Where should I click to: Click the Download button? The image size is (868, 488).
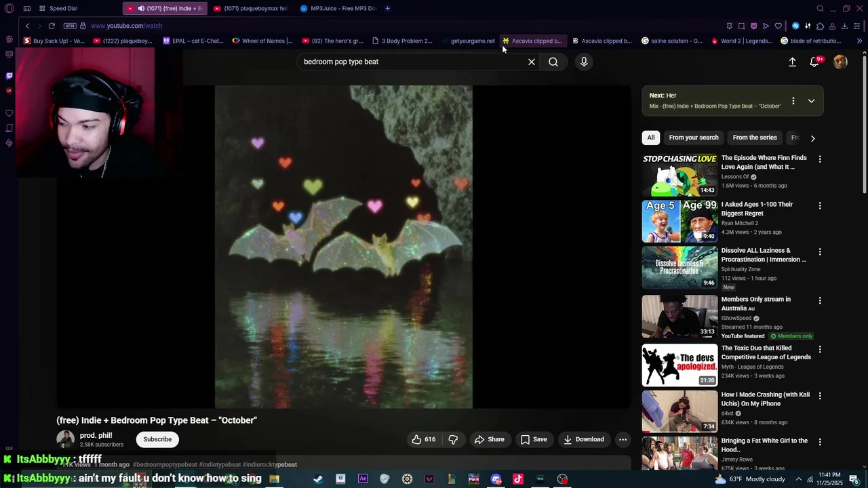584,439
